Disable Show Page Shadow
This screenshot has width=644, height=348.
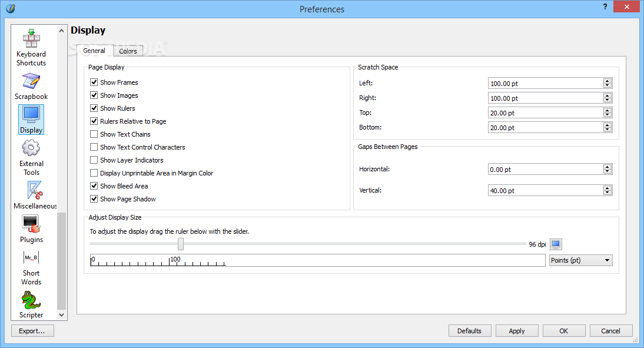tap(94, 199)
